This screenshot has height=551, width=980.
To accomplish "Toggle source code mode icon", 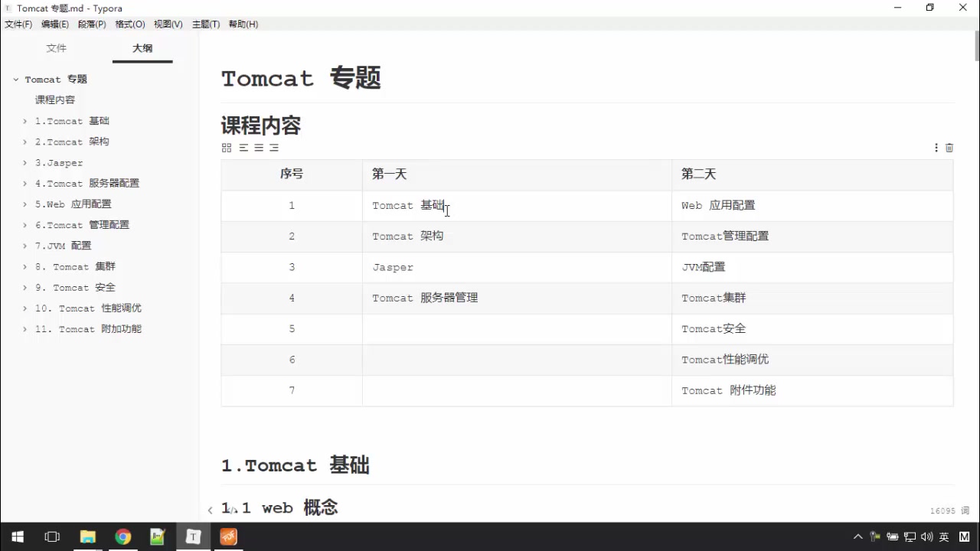I will click(231, 510).
